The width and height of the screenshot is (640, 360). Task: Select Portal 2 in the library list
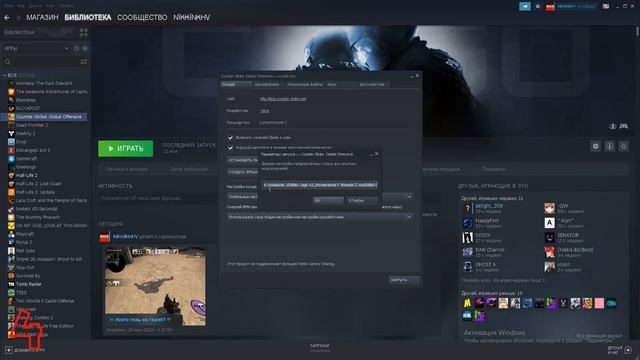[x=24, y=242]
